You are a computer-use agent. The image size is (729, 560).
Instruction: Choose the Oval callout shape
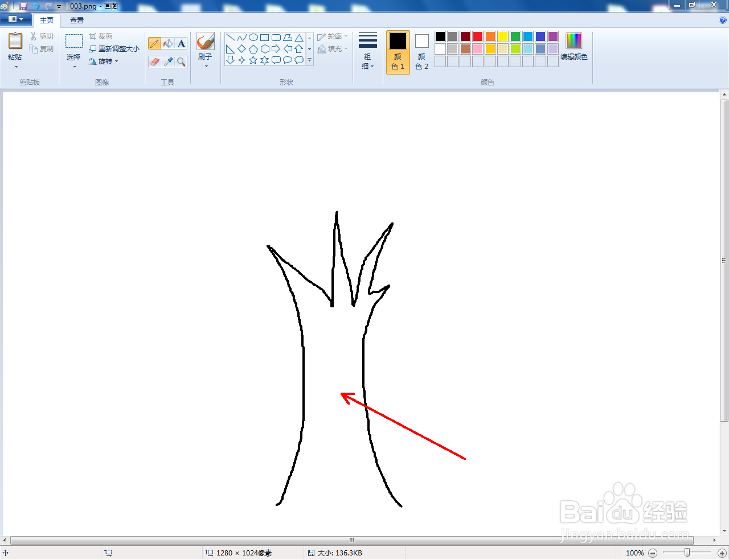tap(288, 60)
